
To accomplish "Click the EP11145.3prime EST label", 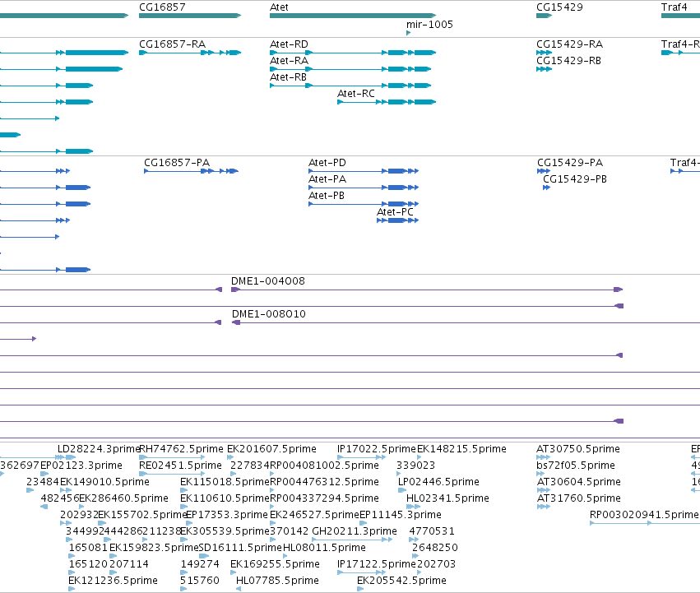I will pos(401,515).
